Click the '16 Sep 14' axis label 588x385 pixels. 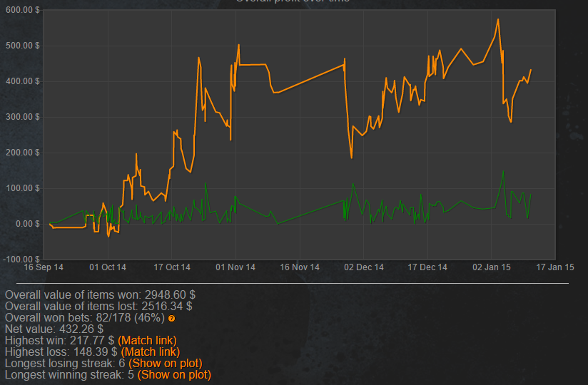click(44, 267)
